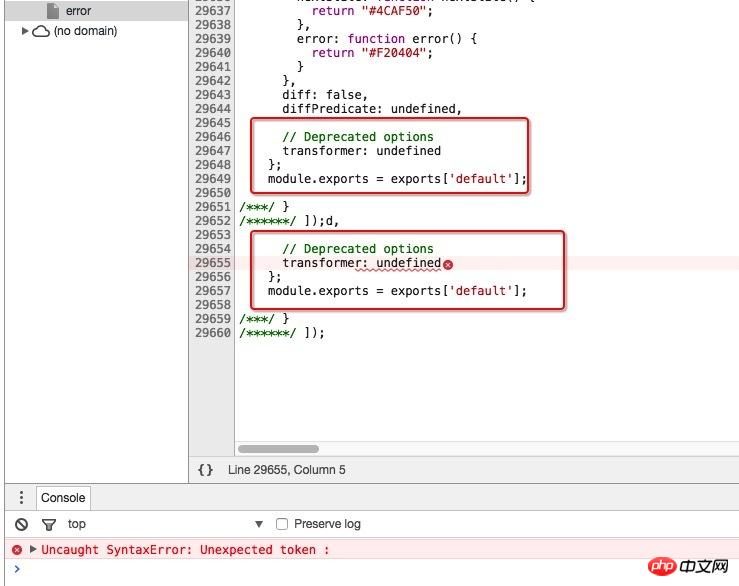The width and height of the screenshot is (739, 586).
Task: Clear the console with the ban icon
Action: pyautogui.click(x=21, y=524)
